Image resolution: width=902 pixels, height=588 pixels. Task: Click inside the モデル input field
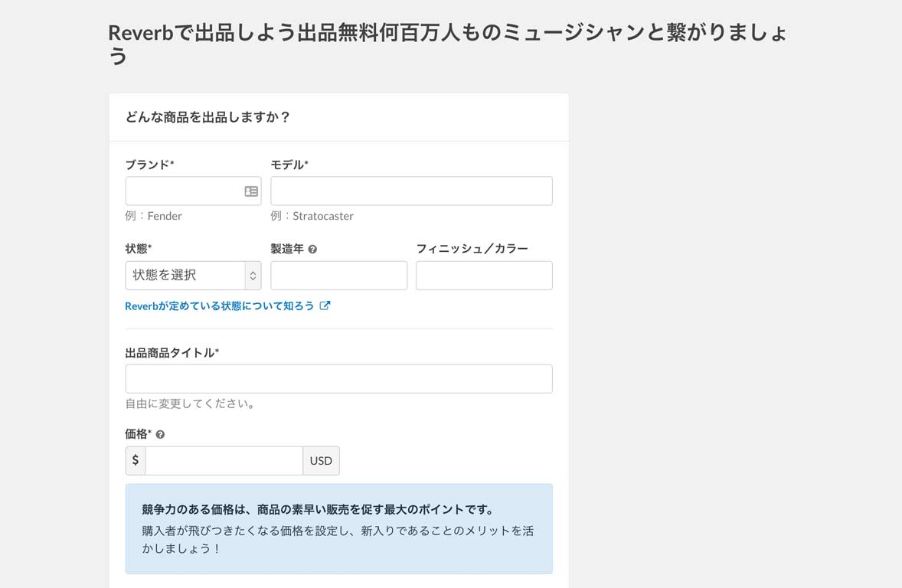(x=411, y=191)
